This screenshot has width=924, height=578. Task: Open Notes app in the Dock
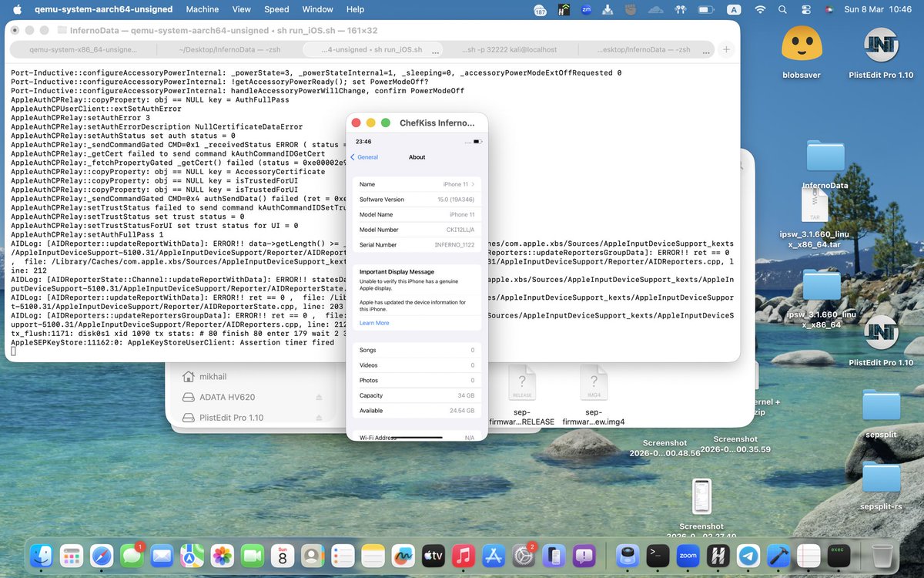(x=373, y=556)
